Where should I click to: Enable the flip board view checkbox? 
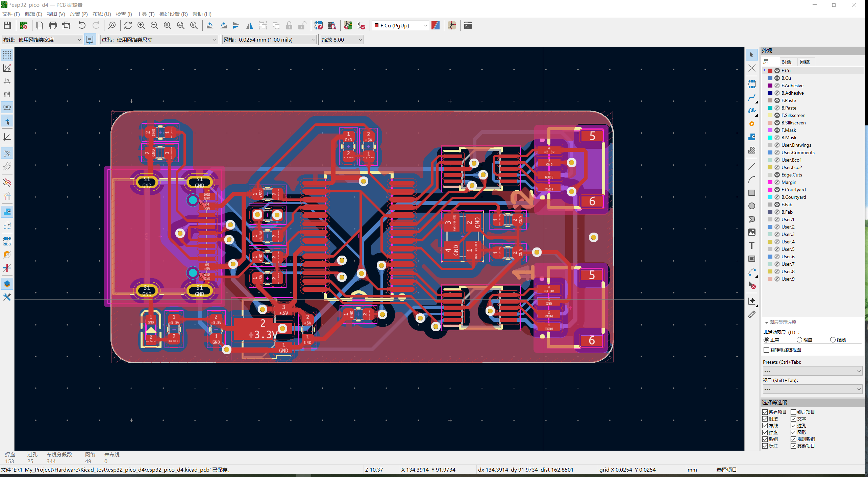click(766, 350)
